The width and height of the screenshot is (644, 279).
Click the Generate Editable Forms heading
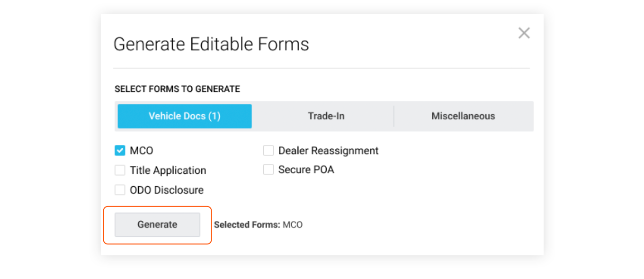(x=211, y=44)
